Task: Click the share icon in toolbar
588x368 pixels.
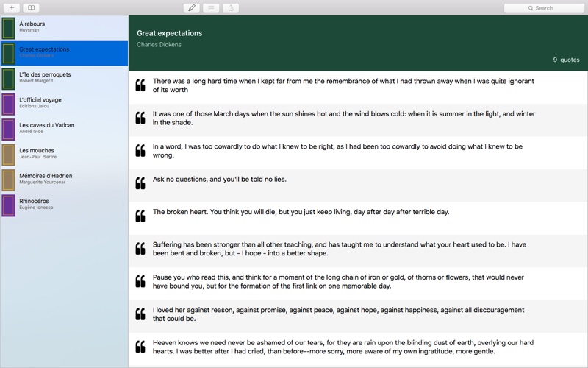Action: click(231, 8)
